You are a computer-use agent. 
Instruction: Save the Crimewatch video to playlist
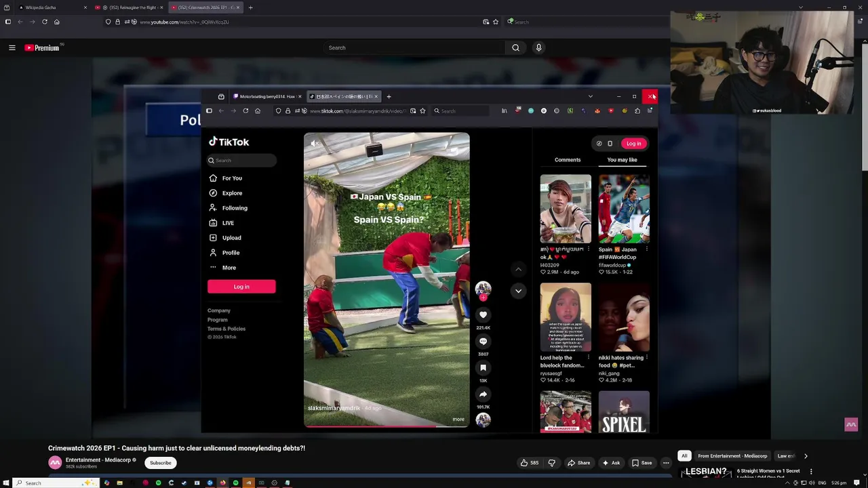coord(642,463)
